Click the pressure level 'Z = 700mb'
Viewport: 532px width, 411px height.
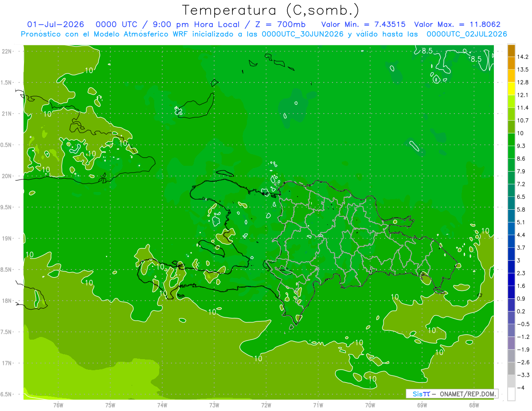point(281,24)
